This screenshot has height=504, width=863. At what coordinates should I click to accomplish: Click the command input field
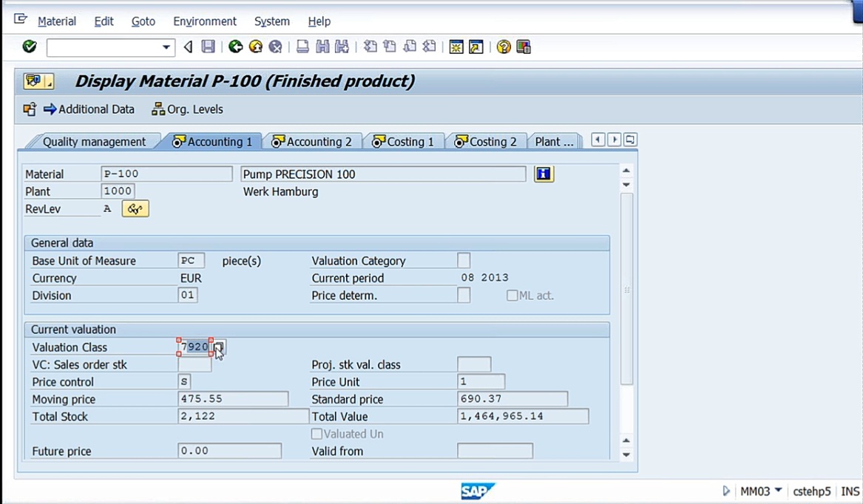point(104,47)
